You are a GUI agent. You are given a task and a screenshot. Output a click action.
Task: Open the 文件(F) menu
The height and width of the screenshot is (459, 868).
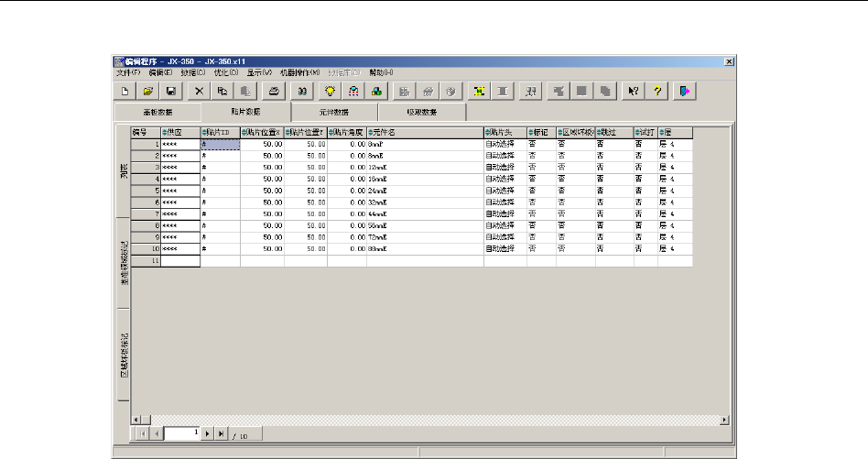(x=128, y=71)
